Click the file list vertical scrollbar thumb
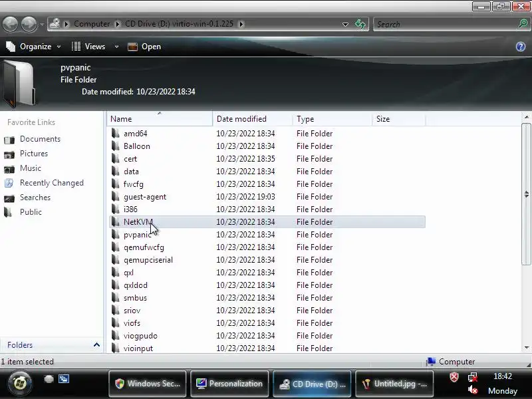The width and height of the screenshot is (532, 399). pos(526,194)
